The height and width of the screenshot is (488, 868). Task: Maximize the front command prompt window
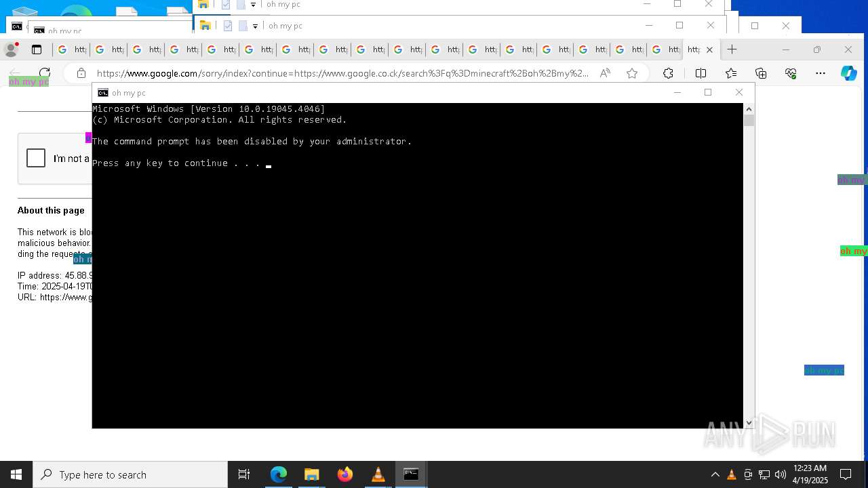click(708, 93)
